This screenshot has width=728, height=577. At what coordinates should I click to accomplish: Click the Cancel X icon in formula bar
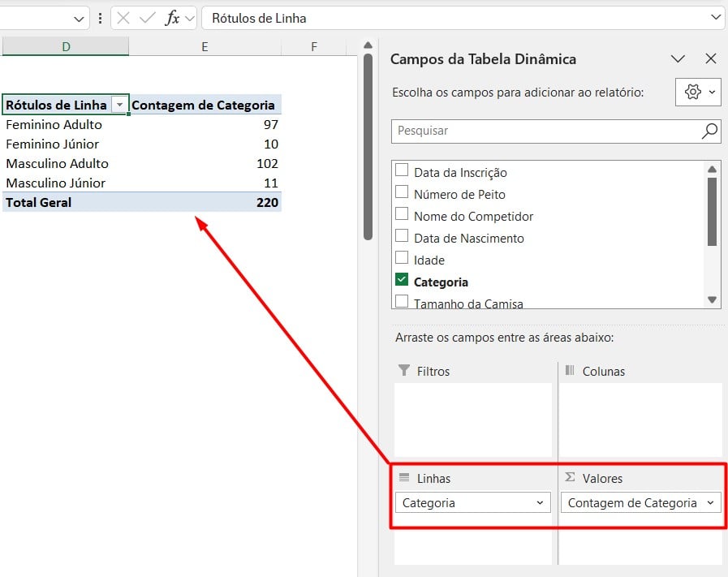[123, 18]
